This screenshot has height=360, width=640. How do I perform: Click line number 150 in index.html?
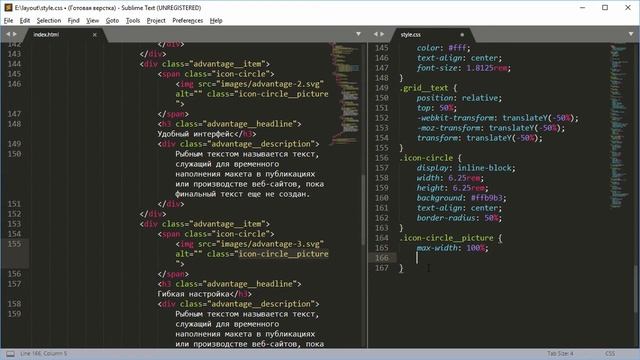pos(14,154)
